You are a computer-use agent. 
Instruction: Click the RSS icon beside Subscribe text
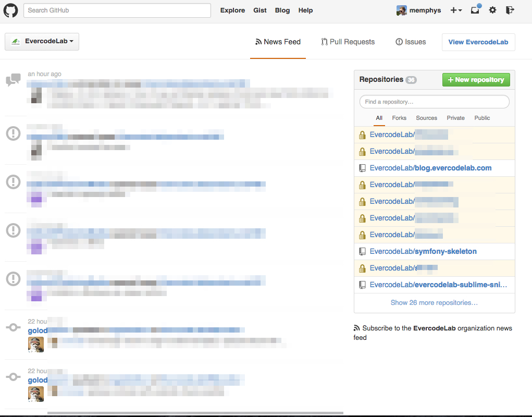[357, 328]
